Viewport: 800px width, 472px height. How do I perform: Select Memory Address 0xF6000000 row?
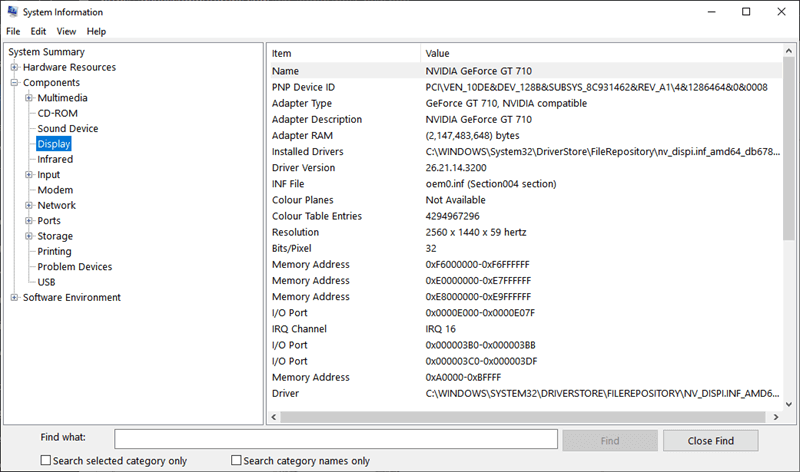[x=524, y=264]
